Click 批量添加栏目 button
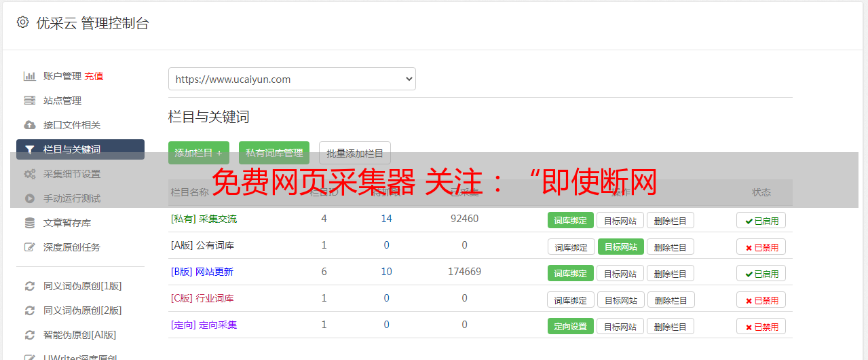Image resolution: width=868 pixels, height=360 pixels. click(x=355, y=153)
